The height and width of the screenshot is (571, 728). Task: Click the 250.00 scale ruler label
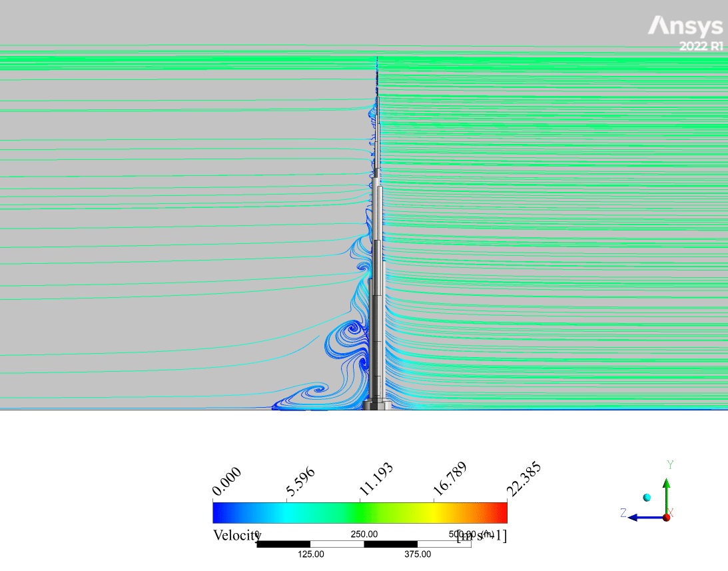pyautogui.click(x=364, y=534)
